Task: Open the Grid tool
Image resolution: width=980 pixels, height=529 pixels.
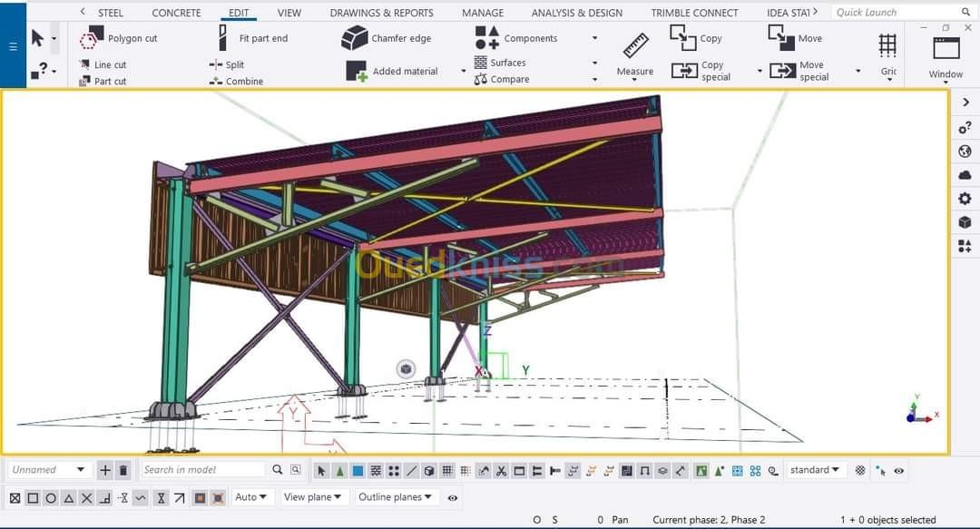Action: point(887,55)
